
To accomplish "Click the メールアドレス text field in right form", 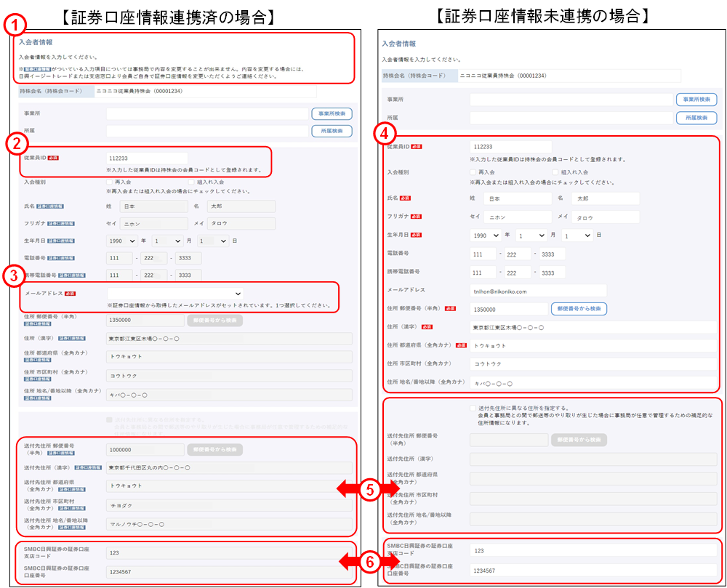I will (x=537, y=291).
